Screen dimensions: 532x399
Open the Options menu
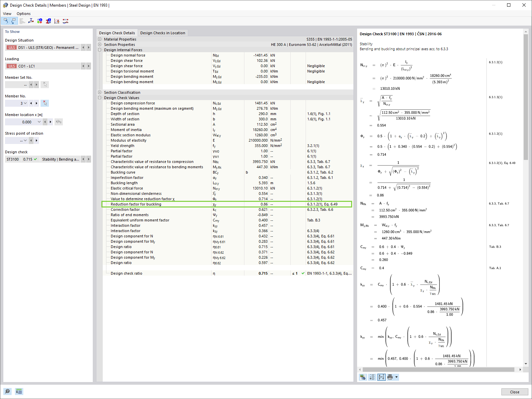coord(23,14)
